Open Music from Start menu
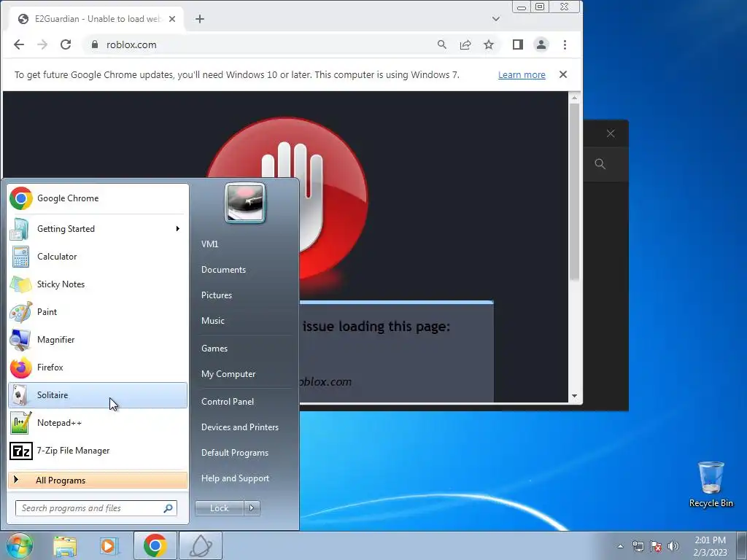Viewport: 747px width, 560px height. pyautogui.click(x=212, y=321)
